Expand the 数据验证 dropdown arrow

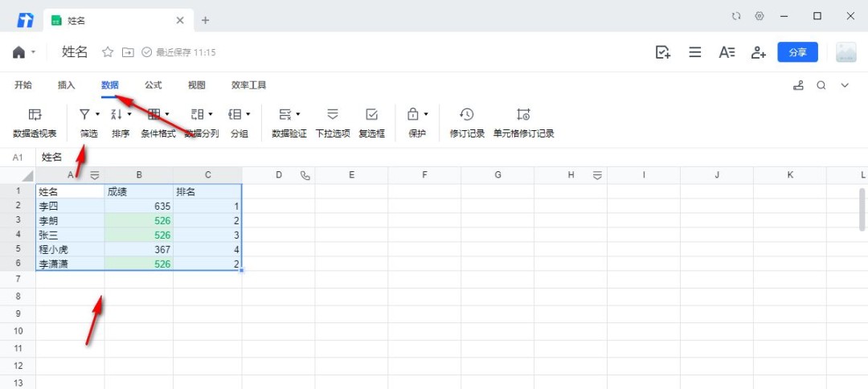click(x=298, y=115)
